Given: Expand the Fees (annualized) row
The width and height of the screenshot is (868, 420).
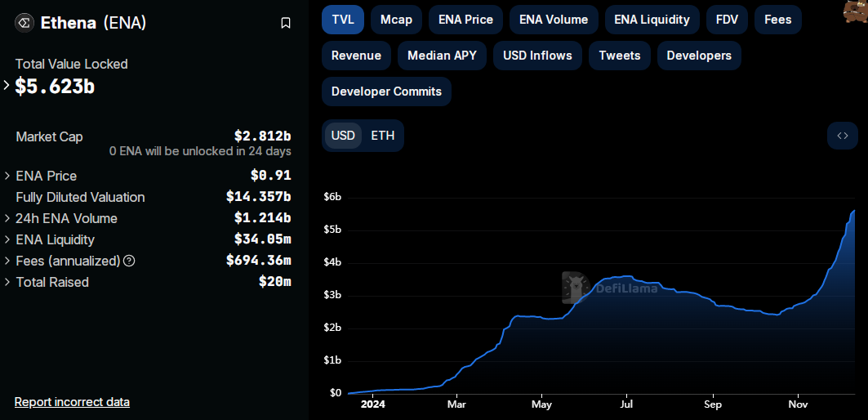Looking at the screenshot, I should click(7, 261).
